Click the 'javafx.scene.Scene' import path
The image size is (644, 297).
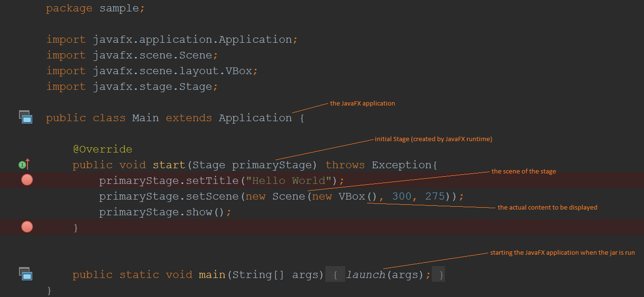(x=152, y=55)
